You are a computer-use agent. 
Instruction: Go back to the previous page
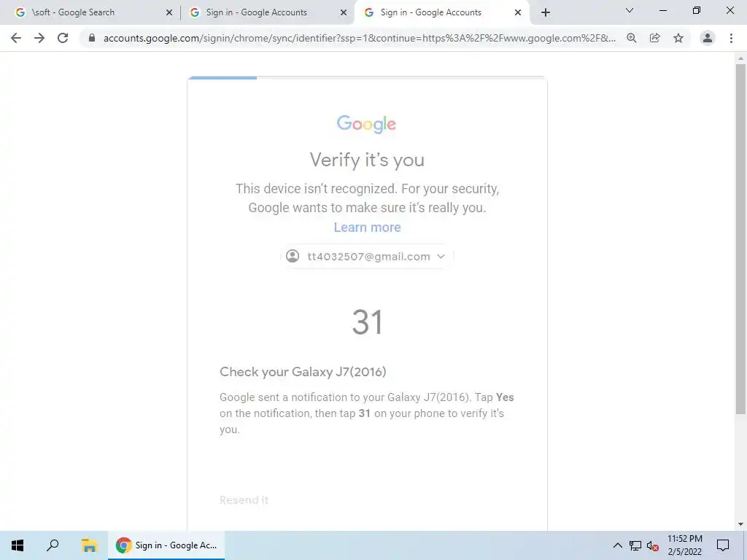[x=16, y=38]
